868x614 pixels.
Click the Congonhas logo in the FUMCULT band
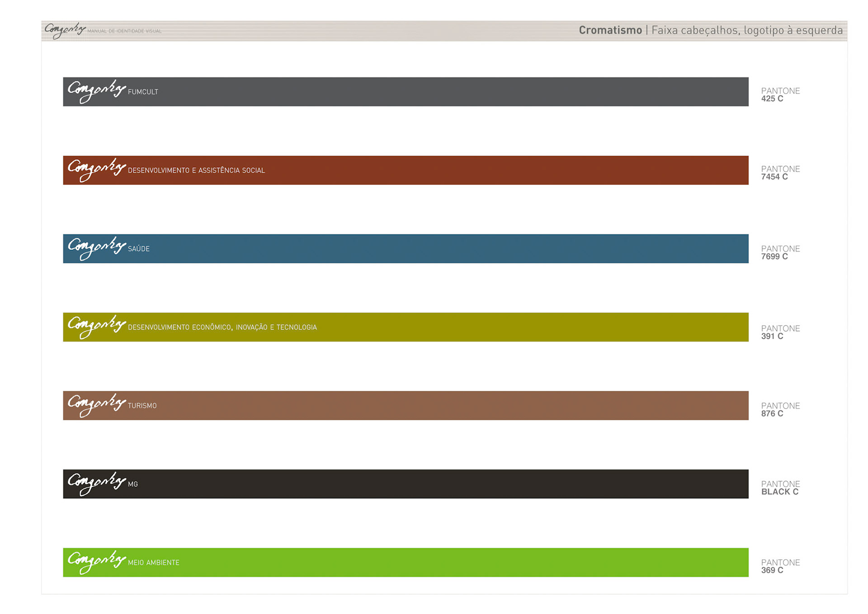(x=97, y=92)
